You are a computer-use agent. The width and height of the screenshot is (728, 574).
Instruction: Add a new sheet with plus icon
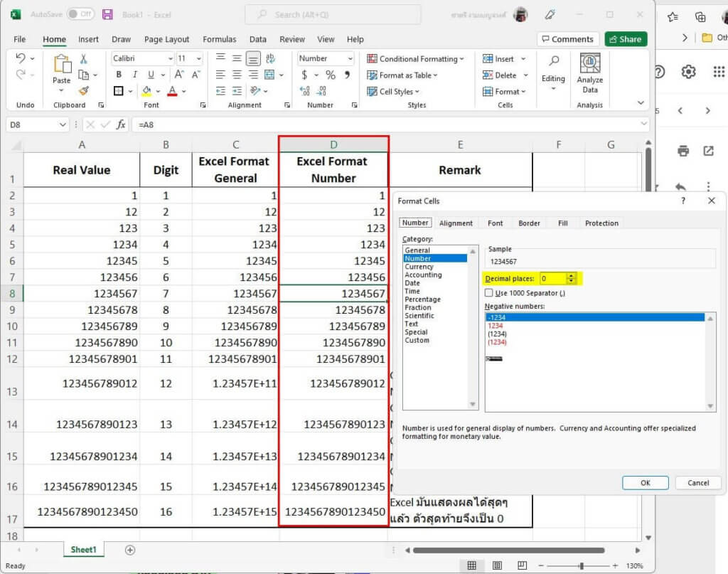click(x=130, y=550)
